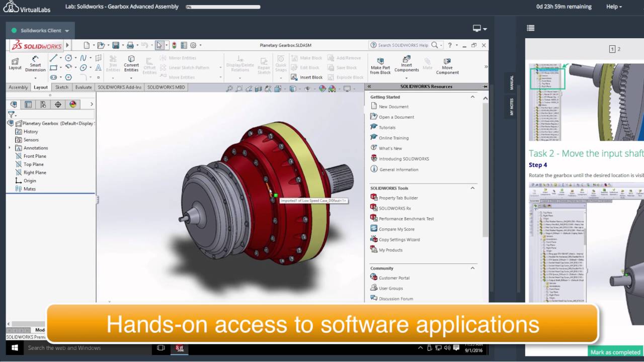Switch to SOLIDWORKS MBD tab
This screenshot has height=362, width=644.
[x=166, y=87]
